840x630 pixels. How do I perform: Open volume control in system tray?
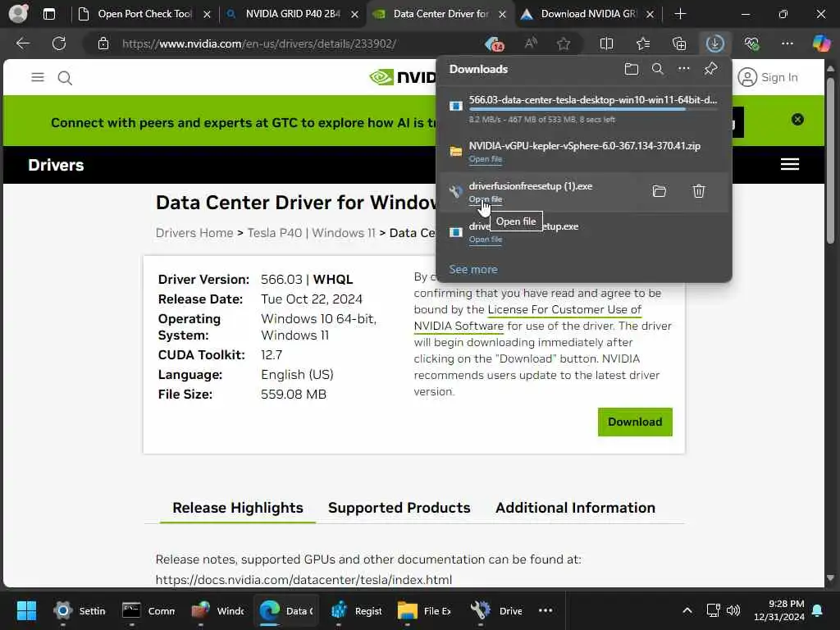(733, 610)
